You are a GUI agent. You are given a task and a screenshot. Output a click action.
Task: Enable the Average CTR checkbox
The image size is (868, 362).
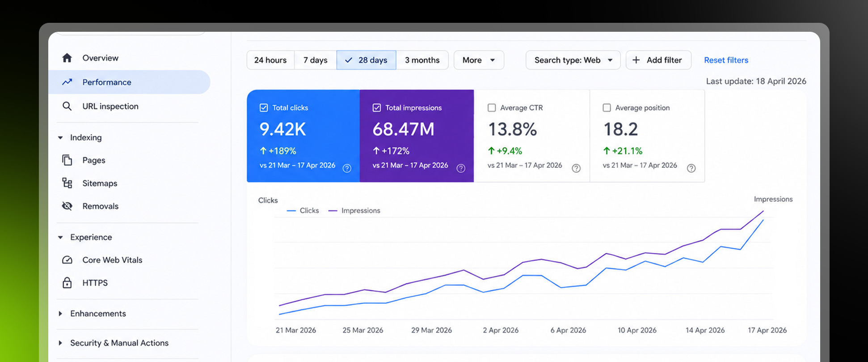point(492,108)
